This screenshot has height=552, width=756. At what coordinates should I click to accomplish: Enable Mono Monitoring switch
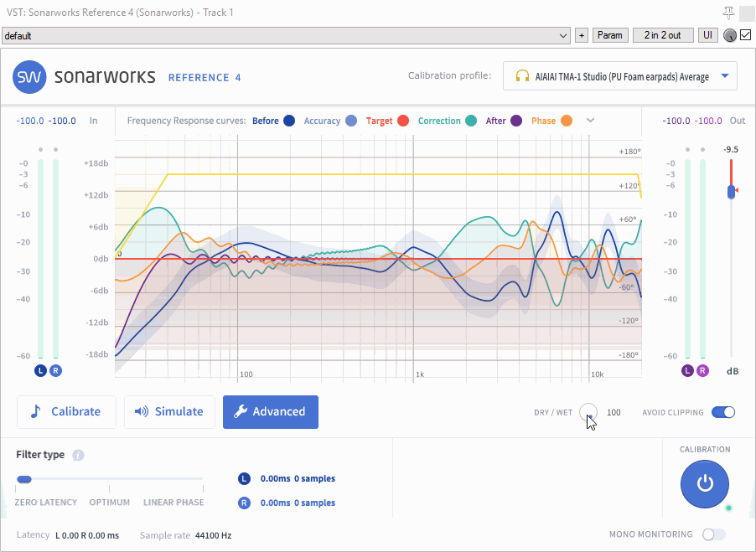pos(713,534)
